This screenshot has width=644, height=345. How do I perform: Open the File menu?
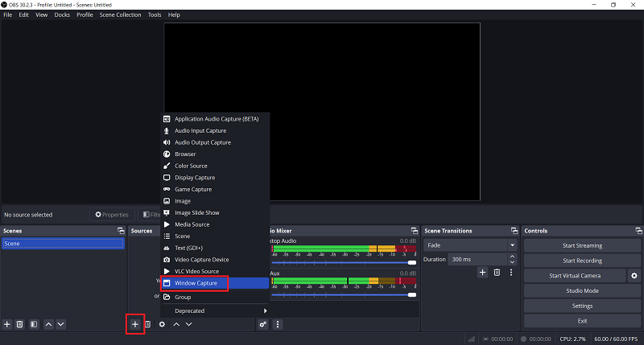[8, 14]
